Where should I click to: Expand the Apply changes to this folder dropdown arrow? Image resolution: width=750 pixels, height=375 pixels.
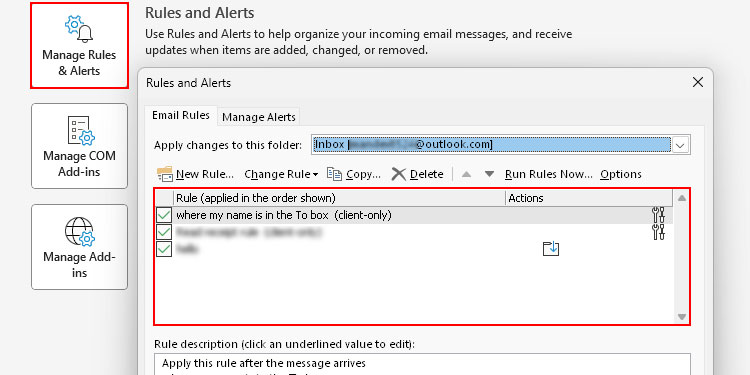pyautogui.click(x=681, y=145)
